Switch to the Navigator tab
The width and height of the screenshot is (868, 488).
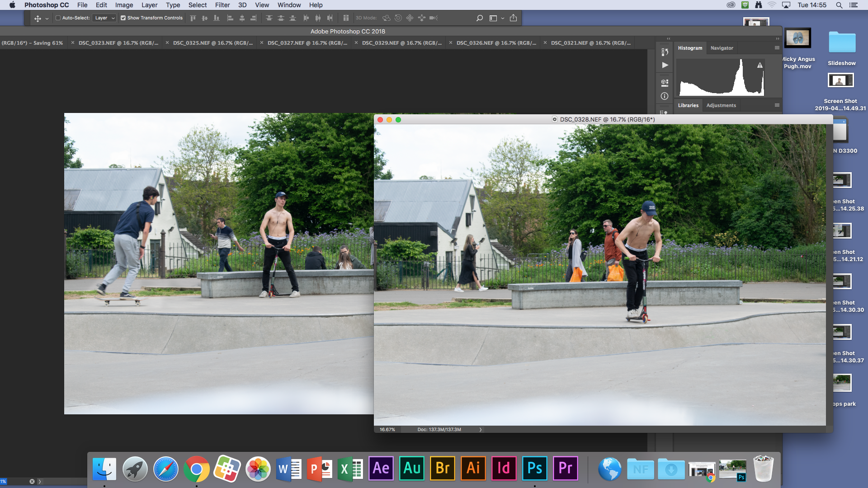[722, 48]
